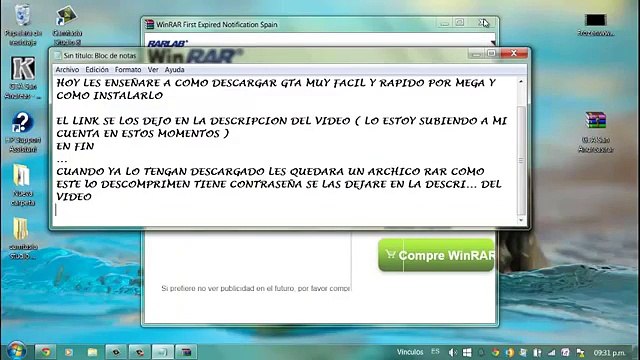This screenshot has height=360, width=640.
Task: Open the GTA San Andreas RAR archive on desktop
Action: pos(596,132)
